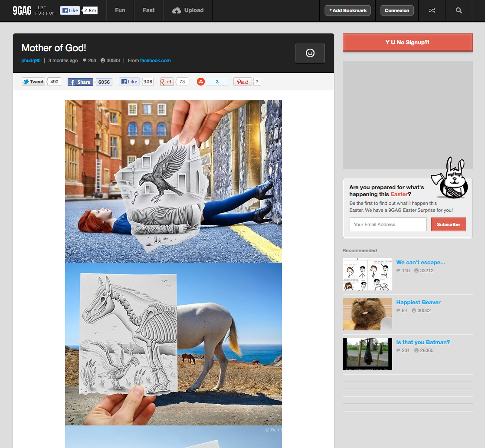Click the 231 comments under Is that you Batman
The image size is (485, 448).
pos(403,350)
